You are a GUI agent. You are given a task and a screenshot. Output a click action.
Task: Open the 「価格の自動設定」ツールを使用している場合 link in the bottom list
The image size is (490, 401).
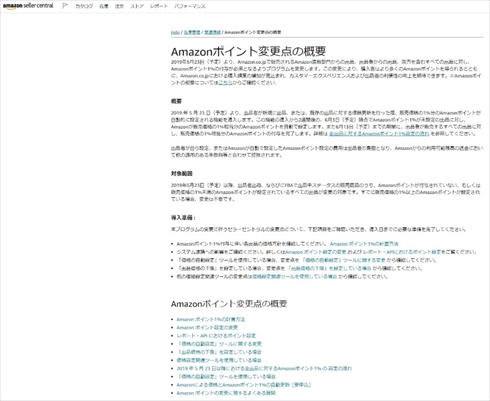point(226,377)
